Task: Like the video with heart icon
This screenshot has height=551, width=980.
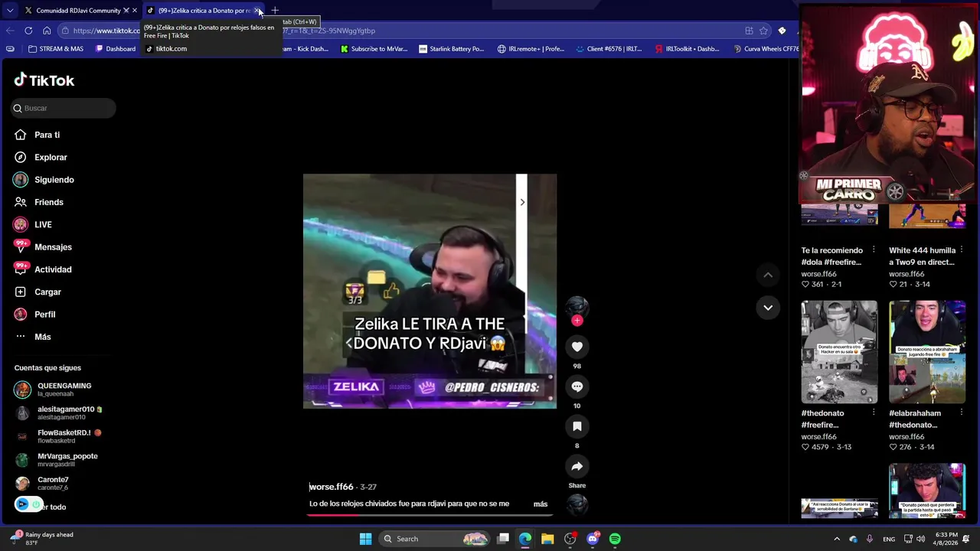Action: [x=577, y=347]
